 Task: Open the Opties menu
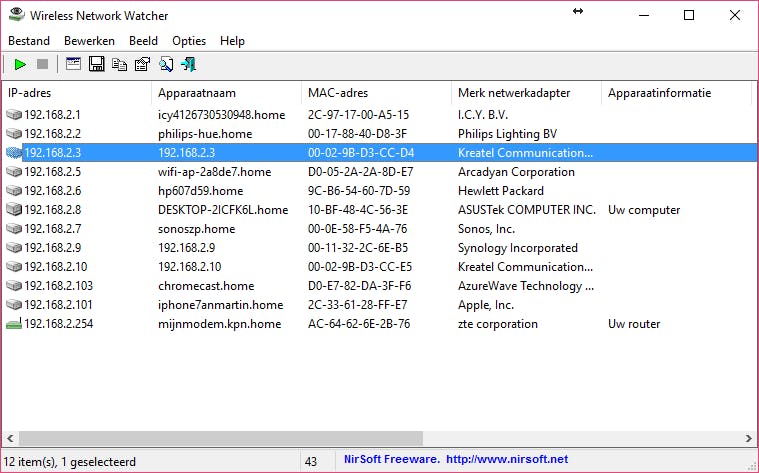point(189,41)
